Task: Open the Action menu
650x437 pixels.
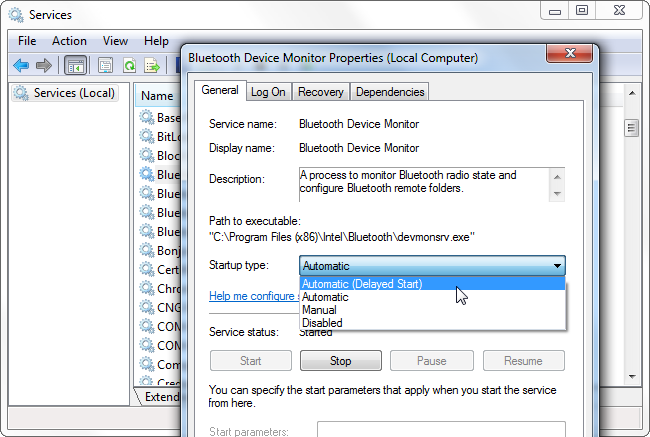Action: coord(69,41)
